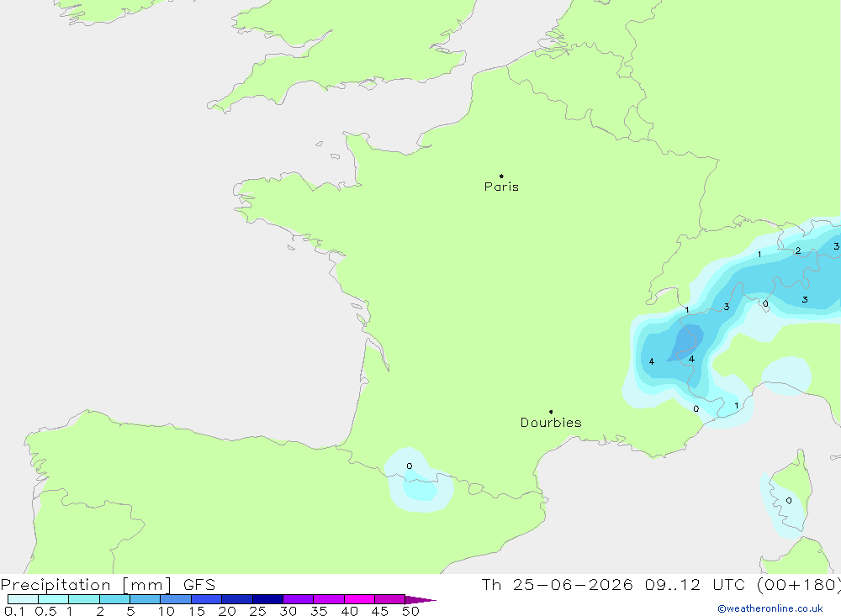Pick the 40–45 mm magenta legend swatch
This screenshot has height=616, width=841.
click(x=359, y=599)
